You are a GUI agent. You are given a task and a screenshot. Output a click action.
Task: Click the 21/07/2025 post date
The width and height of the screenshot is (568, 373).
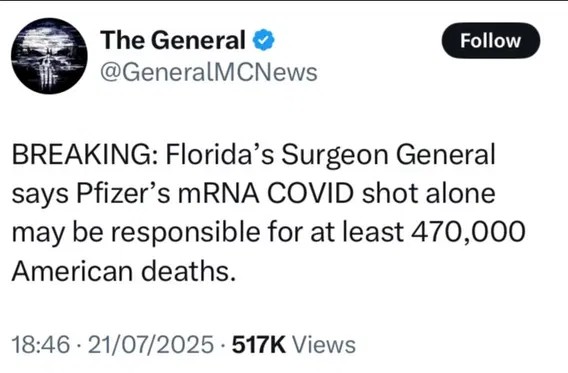[x=151, y=344]
